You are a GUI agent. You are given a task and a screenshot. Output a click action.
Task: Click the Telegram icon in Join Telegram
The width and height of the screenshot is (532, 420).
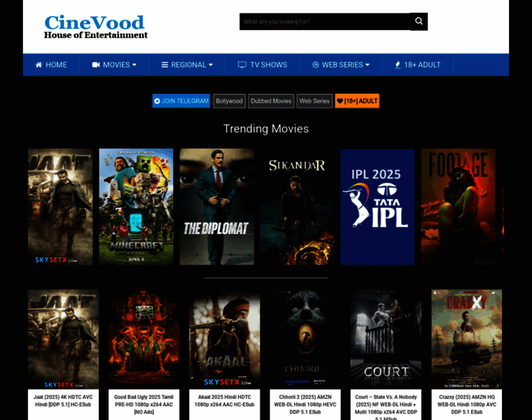point(157,101)
